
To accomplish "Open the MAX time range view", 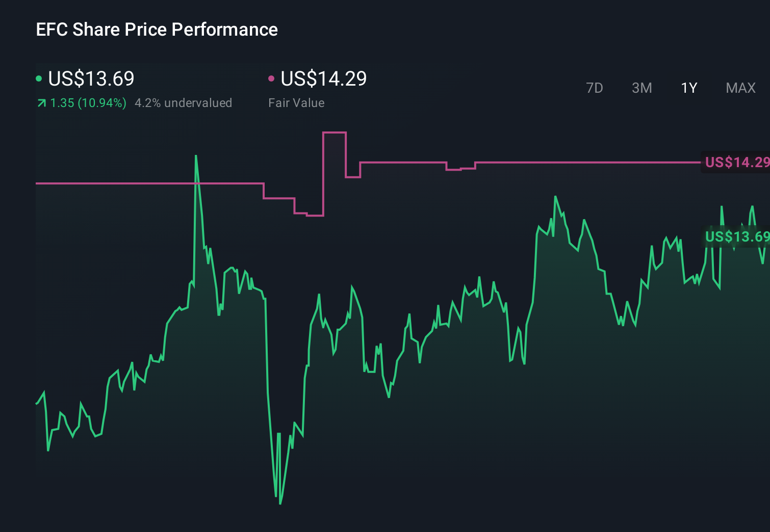I will [740, 88].
